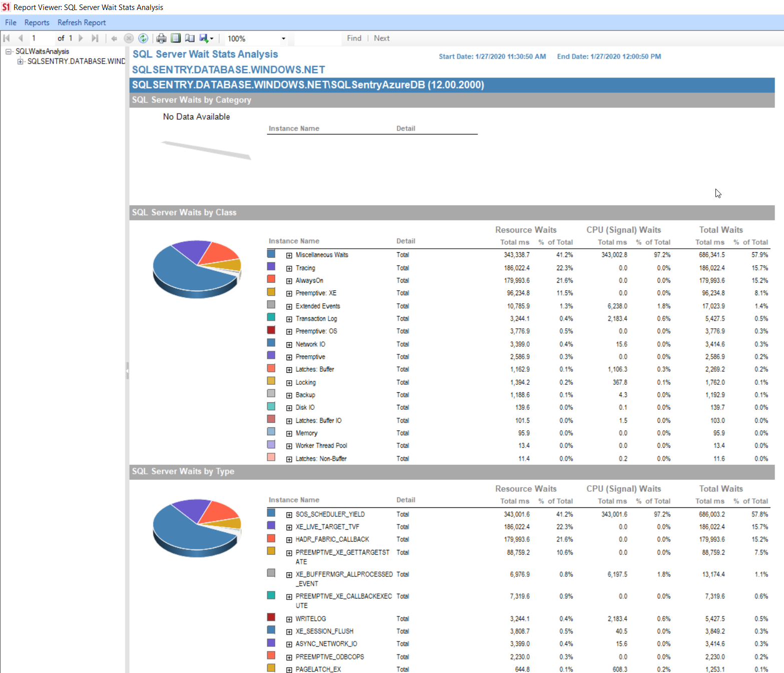Navigate to the next page

coord(81,38)
